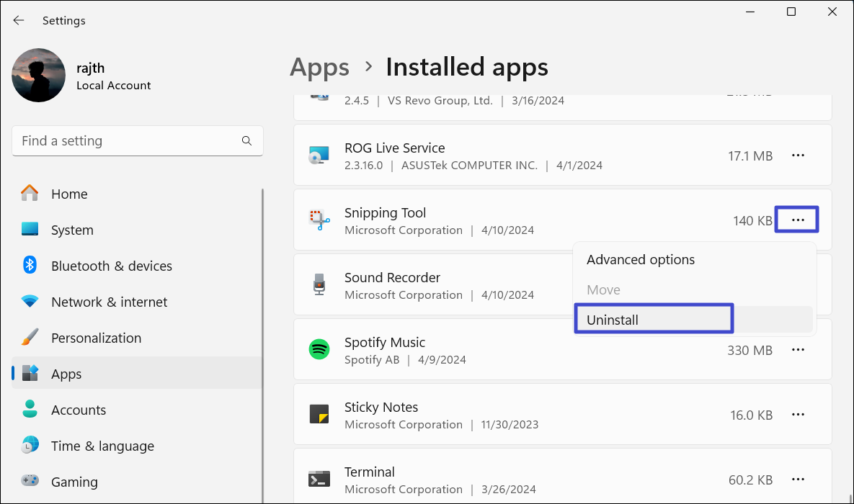Viewport: 854px width, 504px height.
Task: Open the Accounts settings page
Action: [79, 410]
